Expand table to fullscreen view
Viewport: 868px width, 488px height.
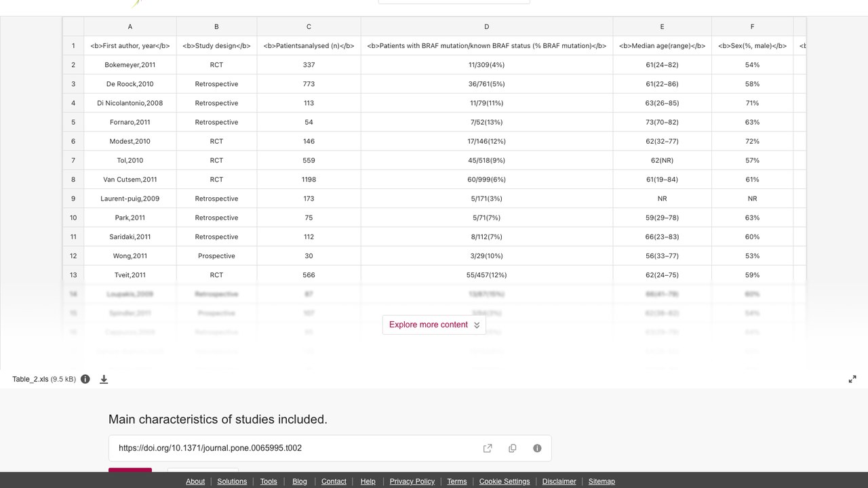pyautogui.click(x=852, y=379)
